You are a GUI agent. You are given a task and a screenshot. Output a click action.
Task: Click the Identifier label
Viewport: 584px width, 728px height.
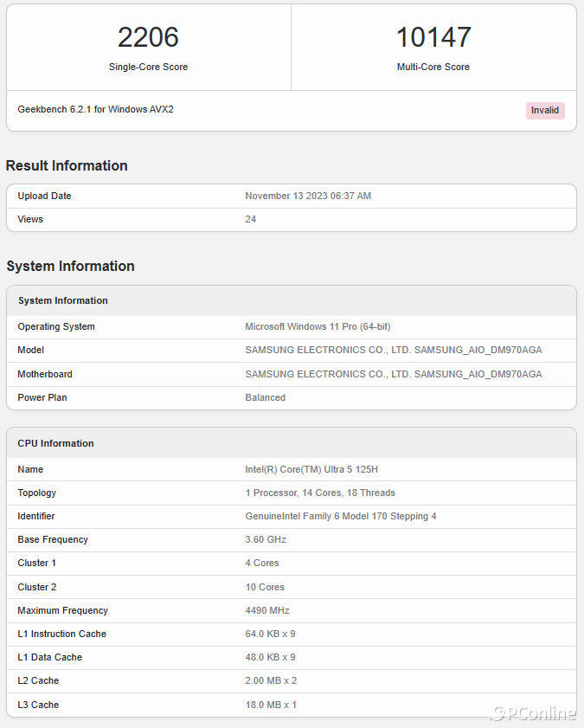click(36, 516)
